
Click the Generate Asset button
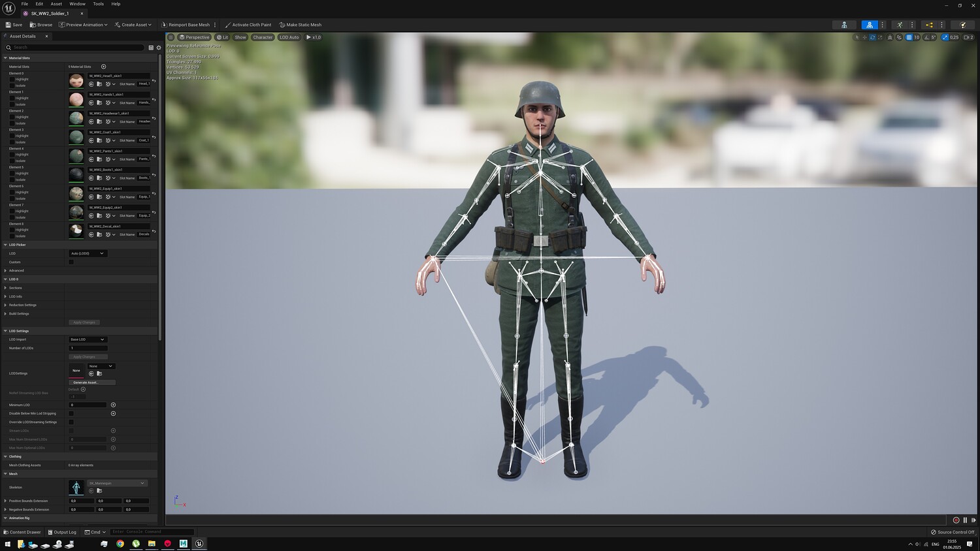[x=92, y=383]
